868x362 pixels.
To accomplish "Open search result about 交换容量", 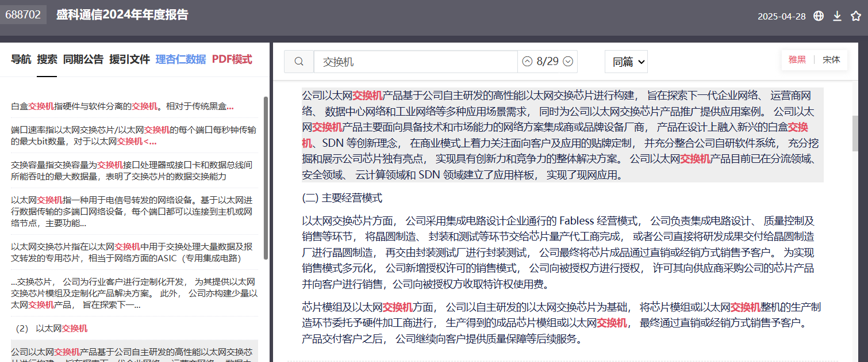I will [134, 170].
